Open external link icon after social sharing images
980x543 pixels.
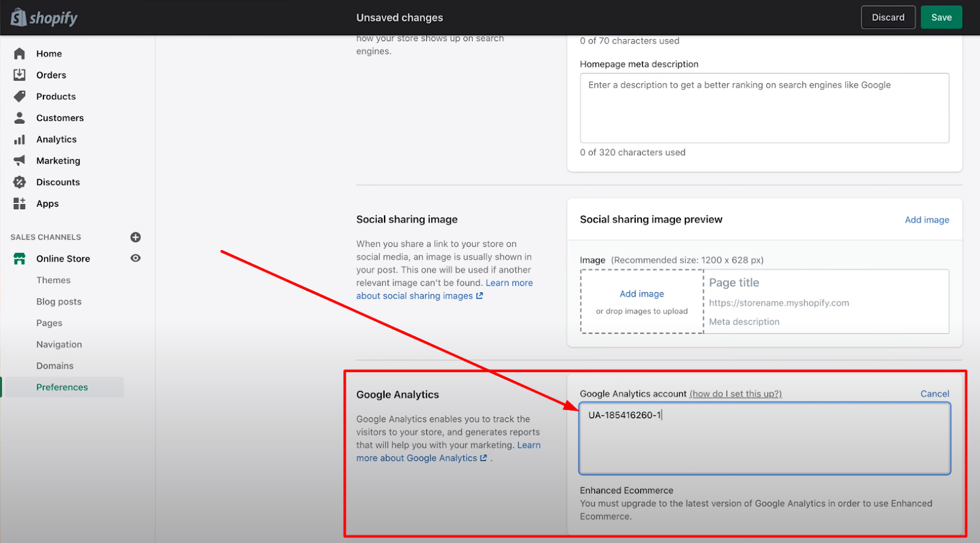click(x=480, y=295)
